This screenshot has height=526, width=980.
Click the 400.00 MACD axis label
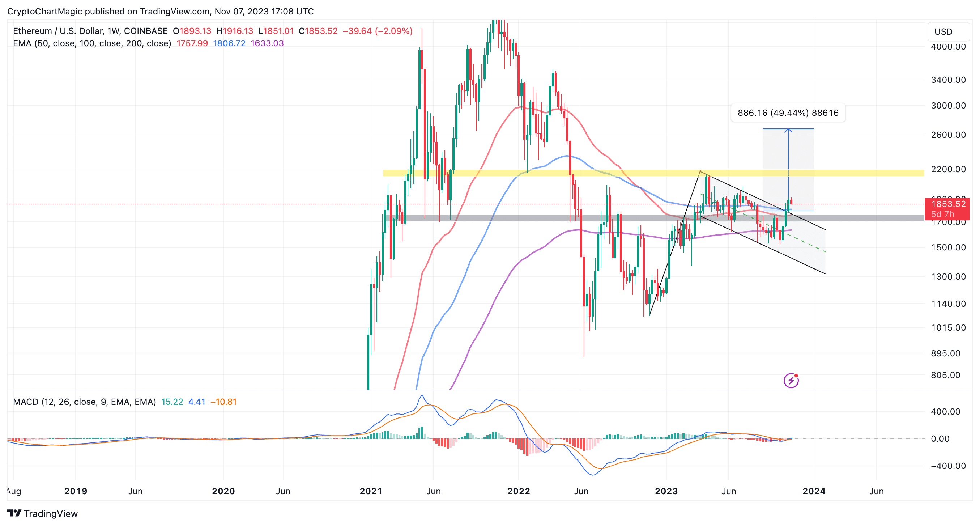coord(946,411)
